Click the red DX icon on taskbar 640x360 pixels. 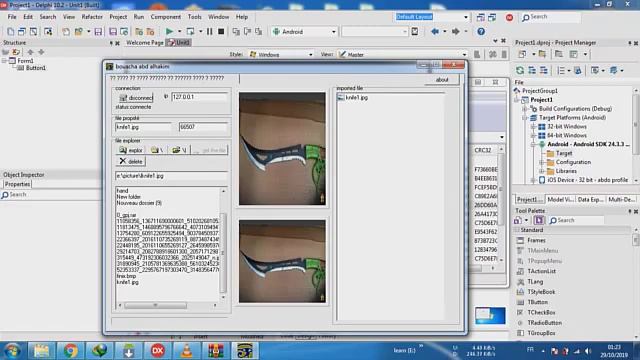tap(158, 351)
